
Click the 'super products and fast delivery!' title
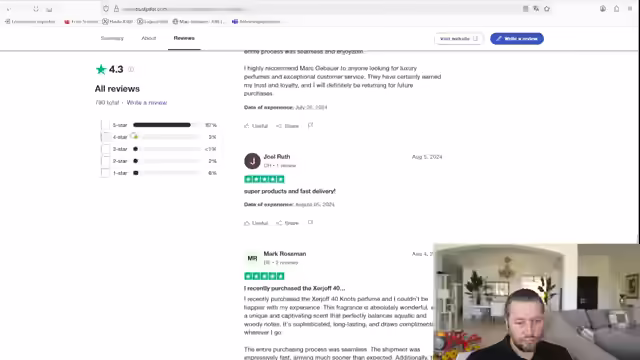pyautogui.click(x=289, y=191)
